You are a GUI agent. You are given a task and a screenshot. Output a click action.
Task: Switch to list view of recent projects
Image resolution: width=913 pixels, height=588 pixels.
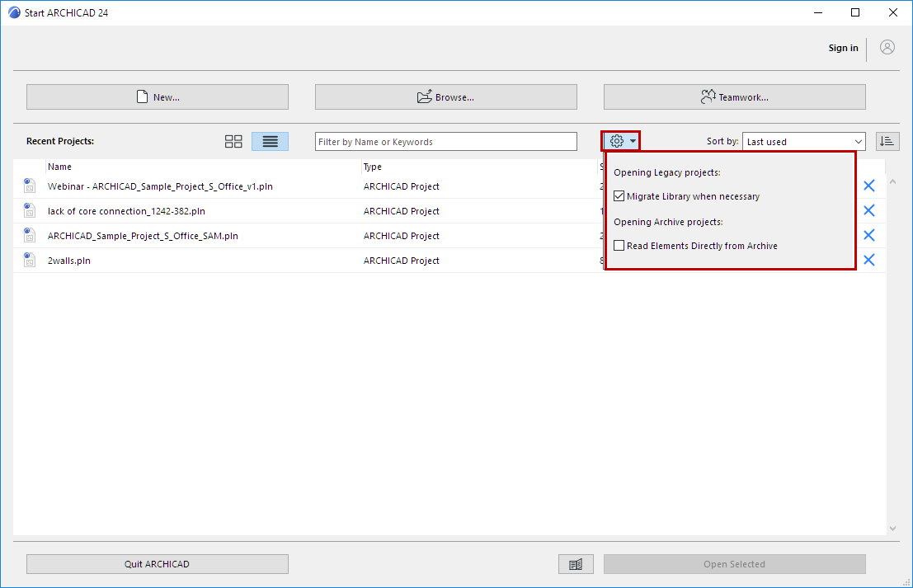point(271,142)
